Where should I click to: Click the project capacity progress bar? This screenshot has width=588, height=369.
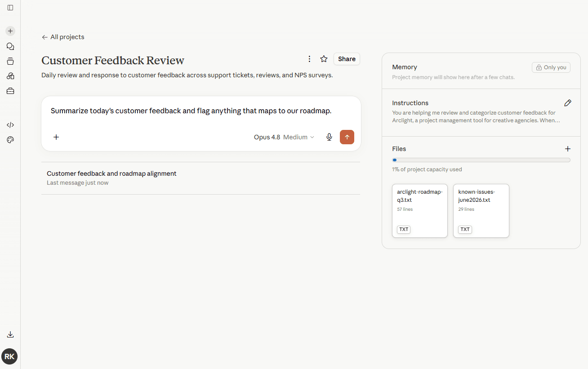(481, 160)
